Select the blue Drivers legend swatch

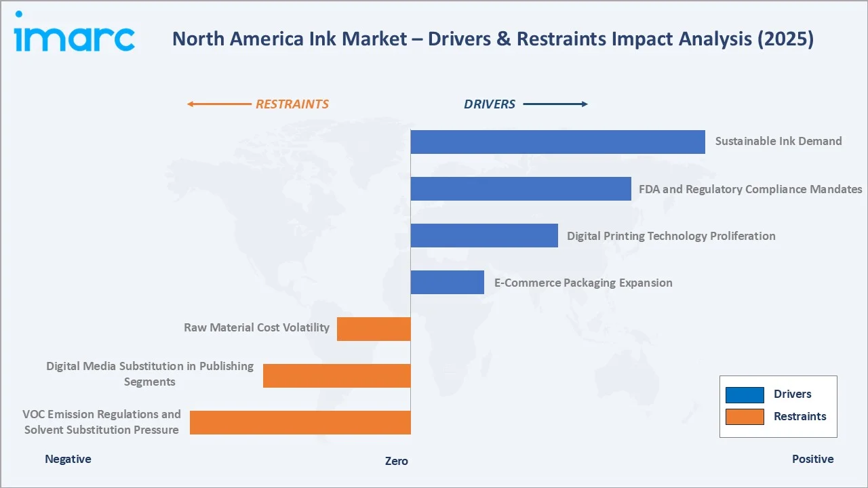click(x=745, y=394)
